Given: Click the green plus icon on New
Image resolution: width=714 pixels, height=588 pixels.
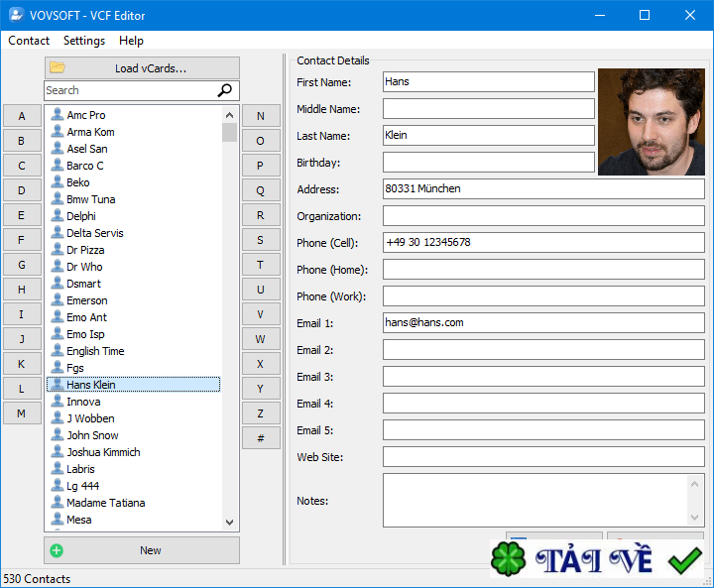Looking at the screenshot, I should 57,550.
